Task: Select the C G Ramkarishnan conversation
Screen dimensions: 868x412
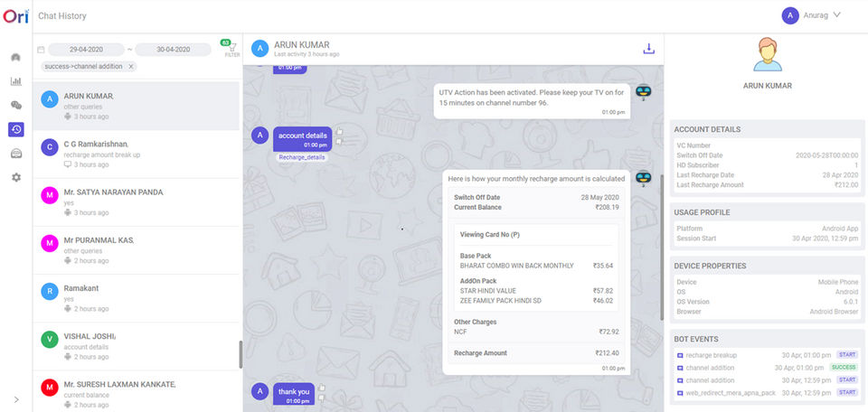Action: click(x=137, y=154)
